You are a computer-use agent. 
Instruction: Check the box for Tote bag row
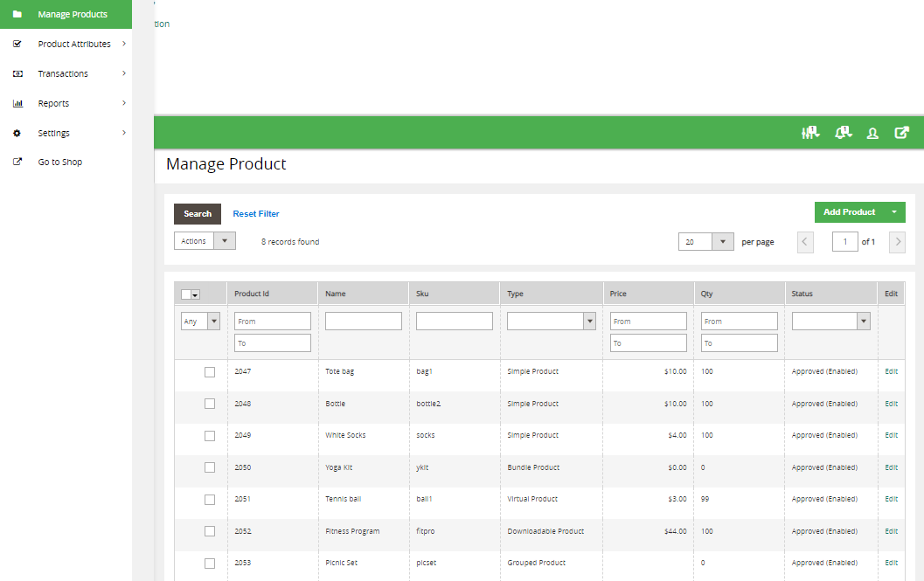click(210, 372)
